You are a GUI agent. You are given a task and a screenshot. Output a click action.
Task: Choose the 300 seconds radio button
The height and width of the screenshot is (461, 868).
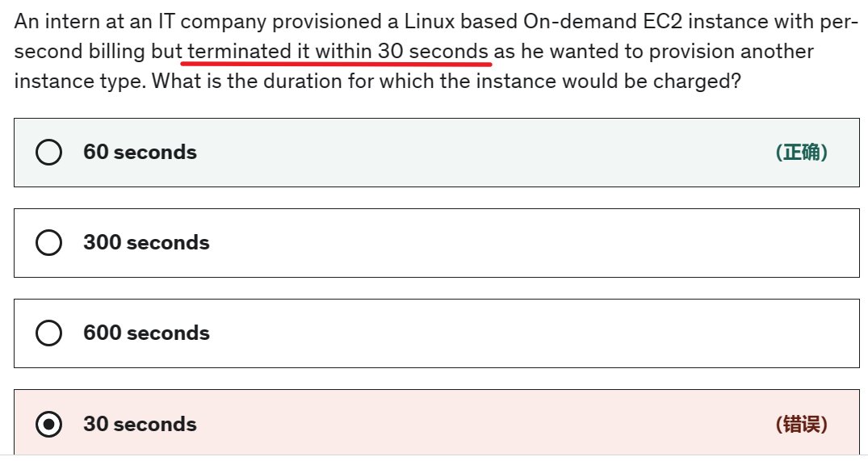(49, 243)
